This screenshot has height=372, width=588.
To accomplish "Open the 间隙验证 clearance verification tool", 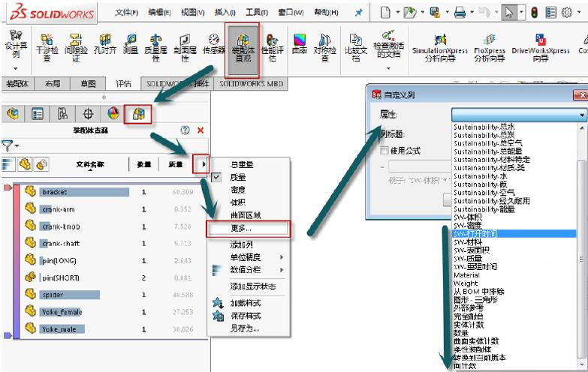I will click(76, 48).
